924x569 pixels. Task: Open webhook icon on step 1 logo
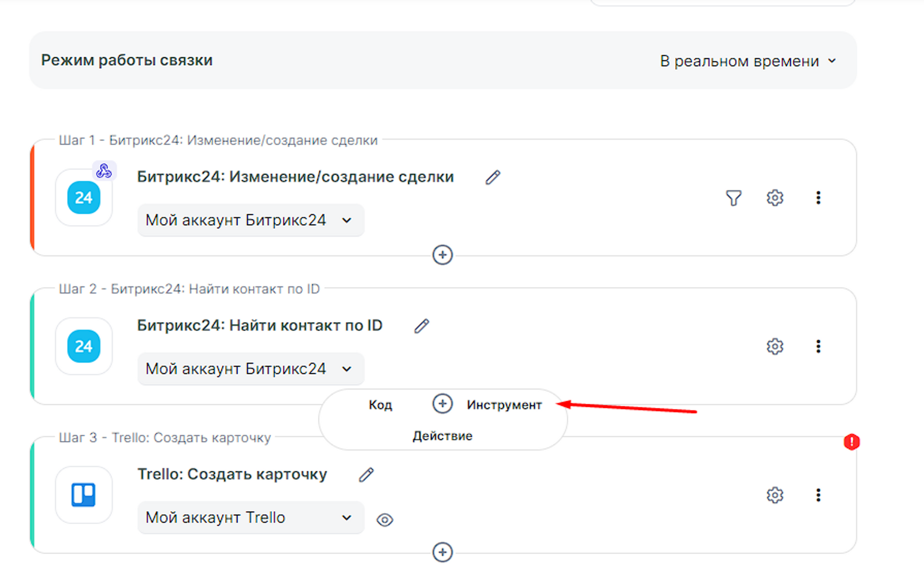(104, 171)
